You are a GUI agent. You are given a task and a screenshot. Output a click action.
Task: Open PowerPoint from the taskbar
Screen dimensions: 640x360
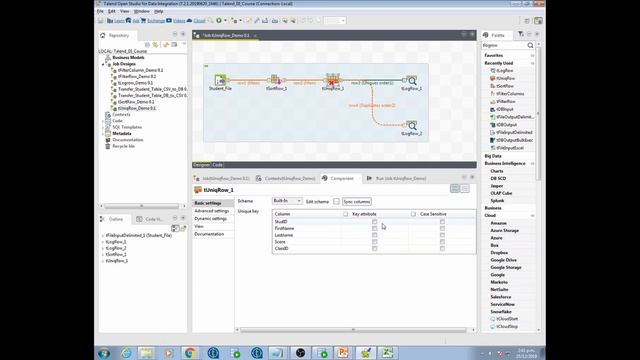(x=343, y=353)
